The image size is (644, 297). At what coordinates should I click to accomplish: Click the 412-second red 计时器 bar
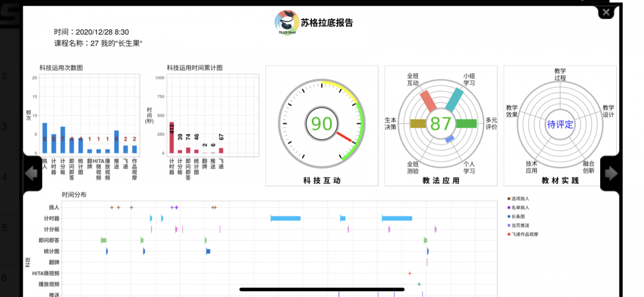(171, 138)
